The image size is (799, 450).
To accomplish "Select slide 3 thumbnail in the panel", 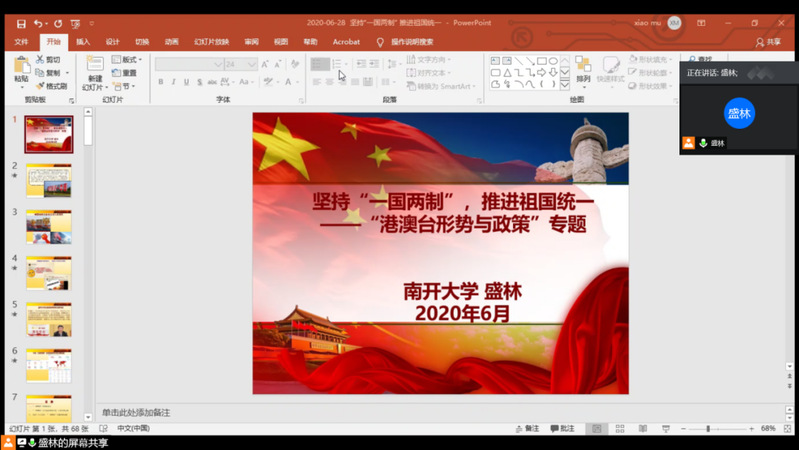I will [x=48, y=226].
